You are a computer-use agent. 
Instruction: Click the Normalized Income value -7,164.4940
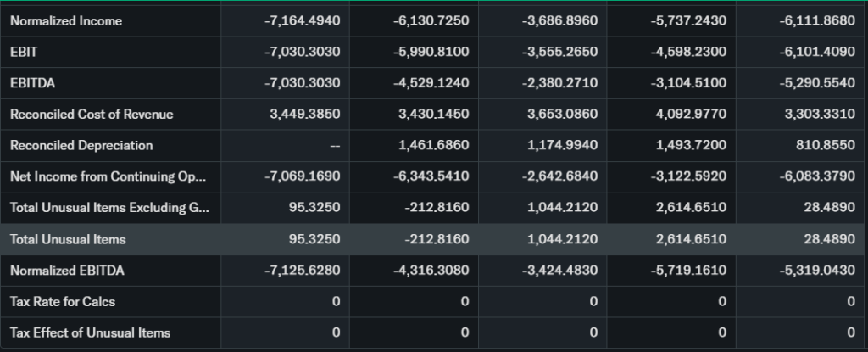[303, 21]
